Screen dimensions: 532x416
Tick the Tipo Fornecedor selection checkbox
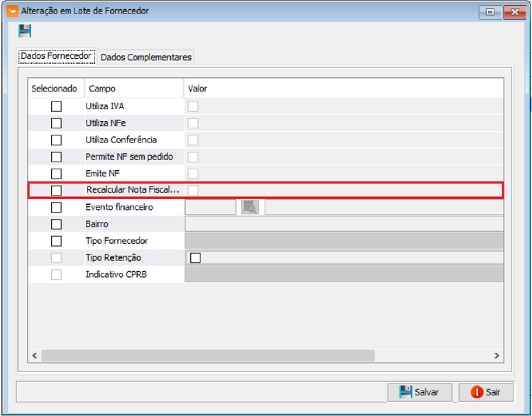[x=56, y=241]
